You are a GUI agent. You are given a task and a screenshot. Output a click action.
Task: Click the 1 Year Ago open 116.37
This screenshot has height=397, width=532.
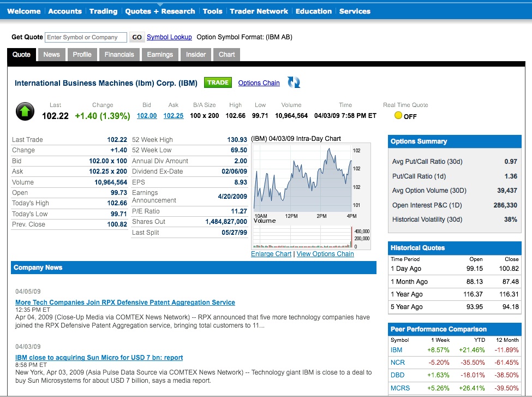point(473,294)
